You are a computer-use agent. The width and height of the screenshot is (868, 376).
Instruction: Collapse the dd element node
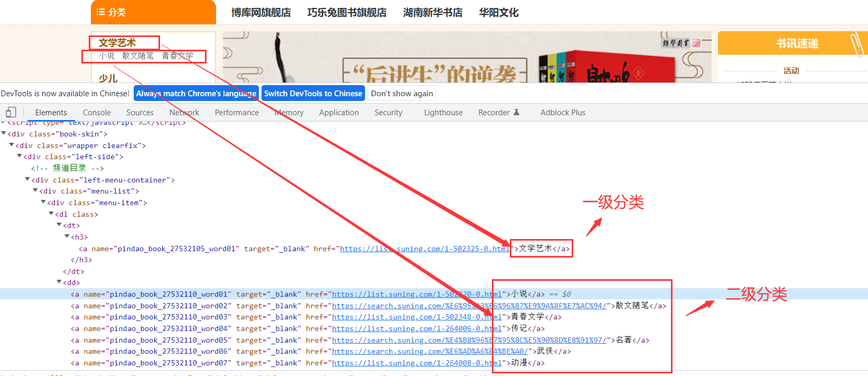(x=59, y=282)
